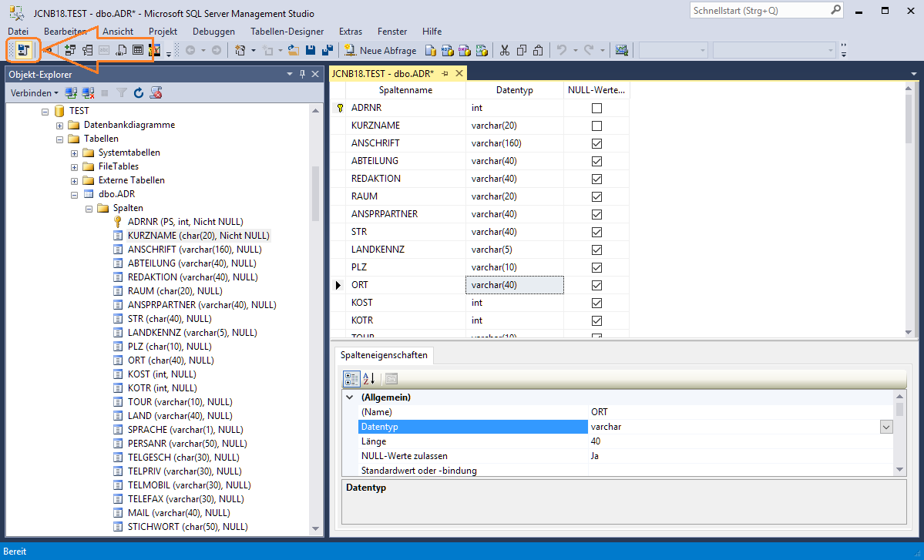Open the Tabellen-Designer menu
The height and width of the screenshot is (560, 924).
(x=287, y=32)
